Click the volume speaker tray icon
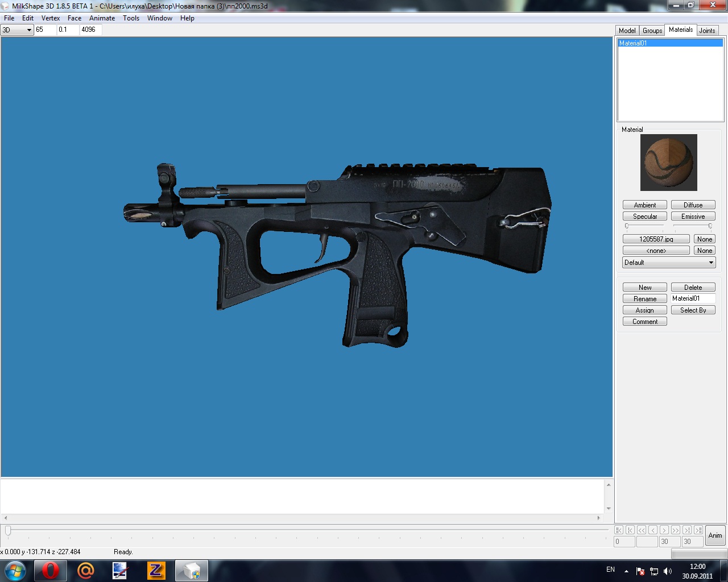 668,571
